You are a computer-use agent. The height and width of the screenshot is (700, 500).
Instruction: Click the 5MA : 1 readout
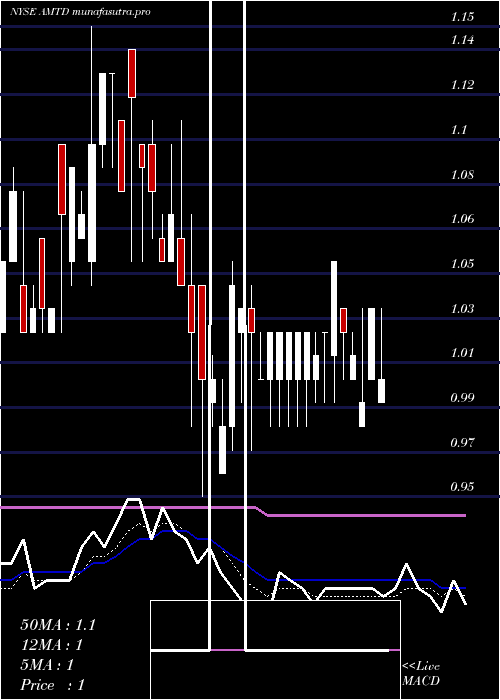coord(47,665)
